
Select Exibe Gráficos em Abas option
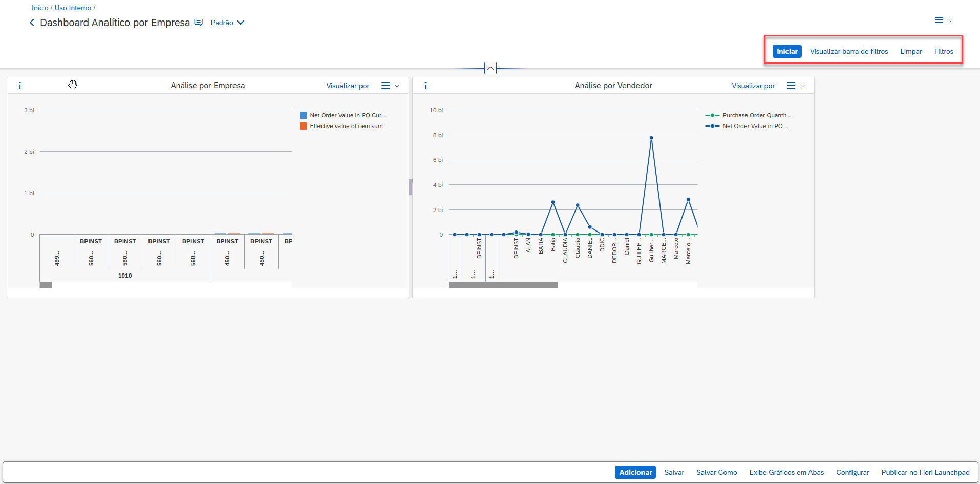click(x=786, y=472)
